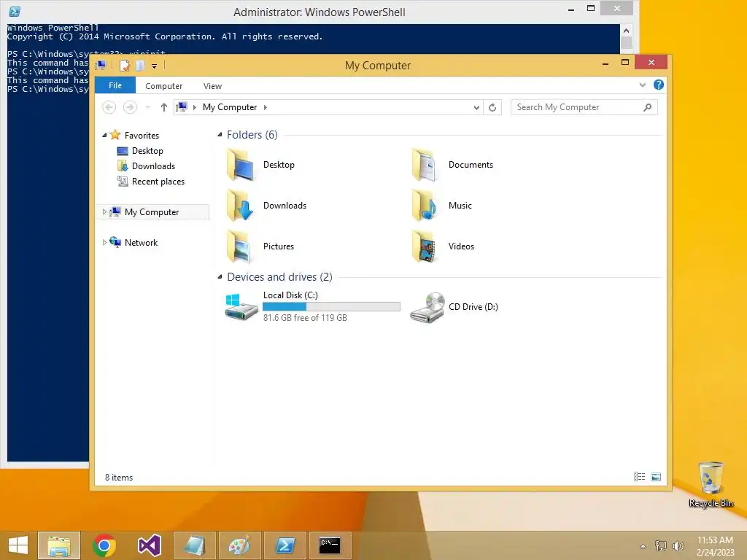Open Visual Studio from the taskbar
This screenshot has width=747, height=560.
click(149, 545)
